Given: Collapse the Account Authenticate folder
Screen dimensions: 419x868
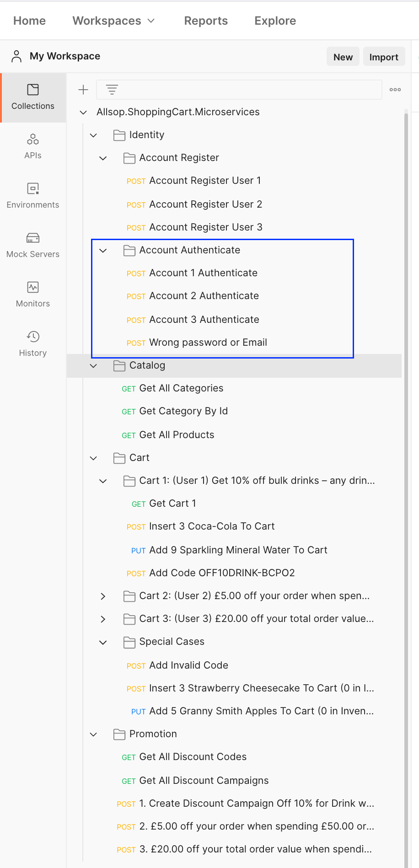Looking at the screenshot, I should 103,250.
